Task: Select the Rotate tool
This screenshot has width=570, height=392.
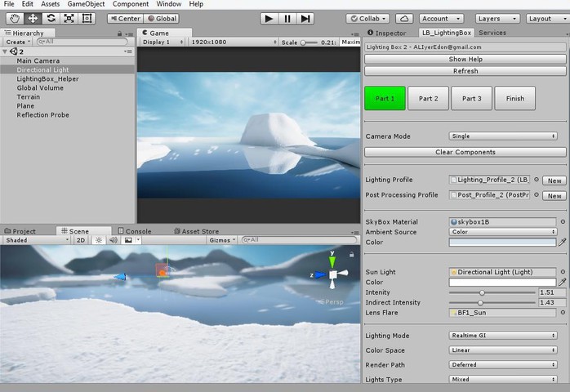Action: coord(51,19)
